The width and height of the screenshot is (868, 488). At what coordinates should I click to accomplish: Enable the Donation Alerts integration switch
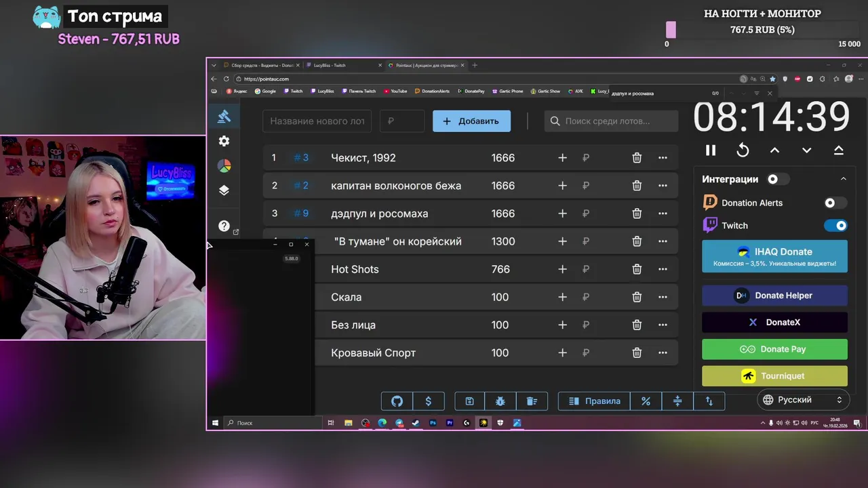(x=835, y=203)
